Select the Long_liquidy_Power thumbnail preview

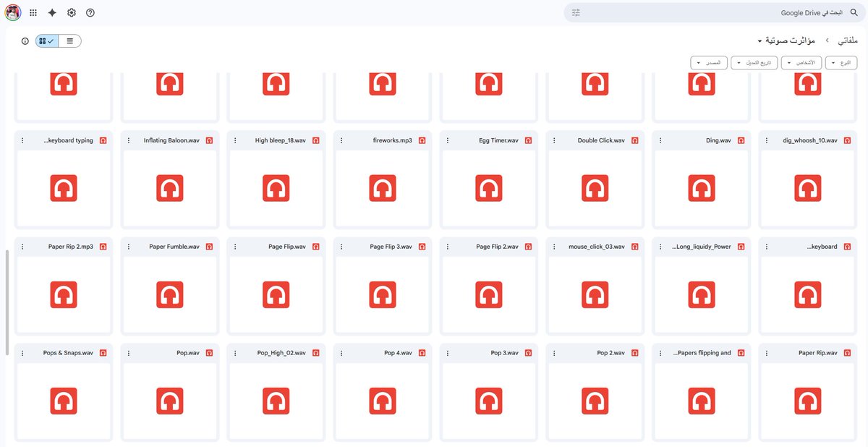click(x=702, y=295)
